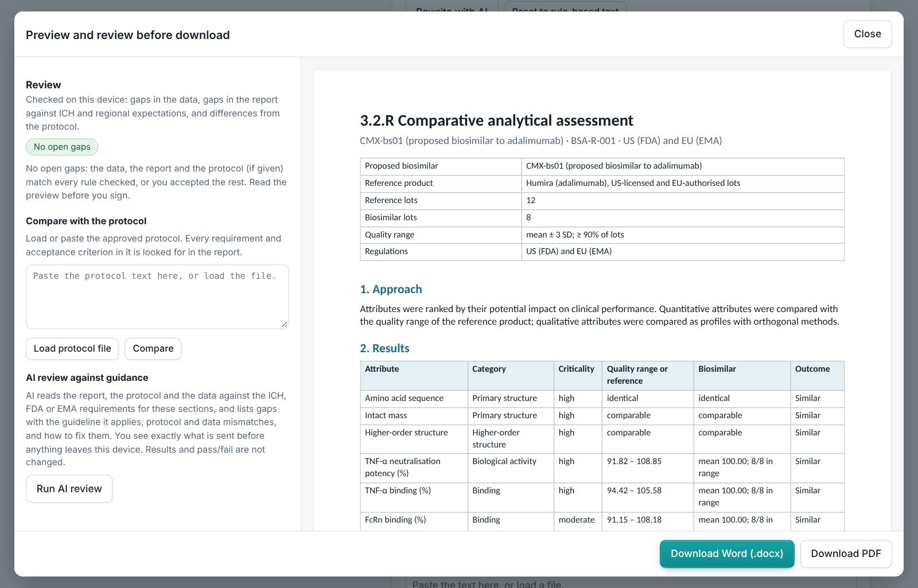Click the AI review against guidance heading

[x=87, y=377]
